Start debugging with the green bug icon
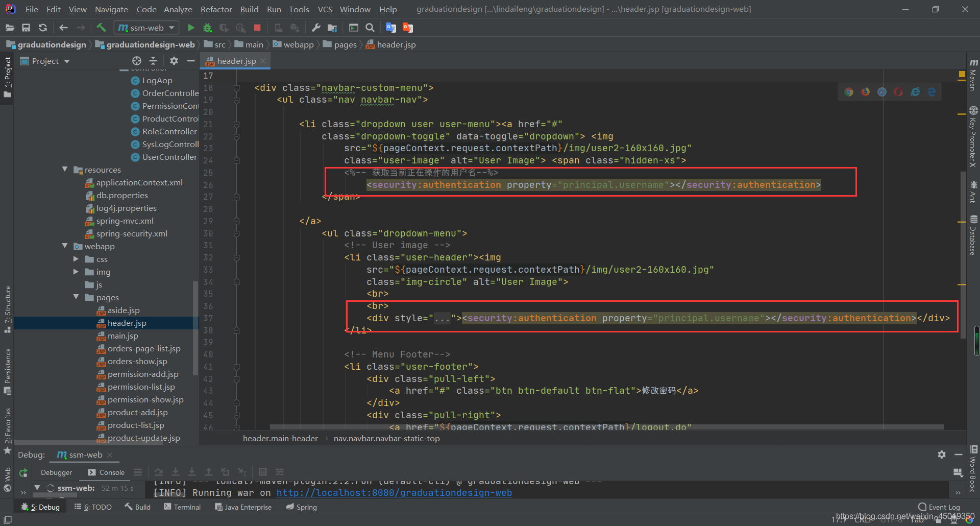This screenshot has width=980, height=526. [x=207, y=28]
